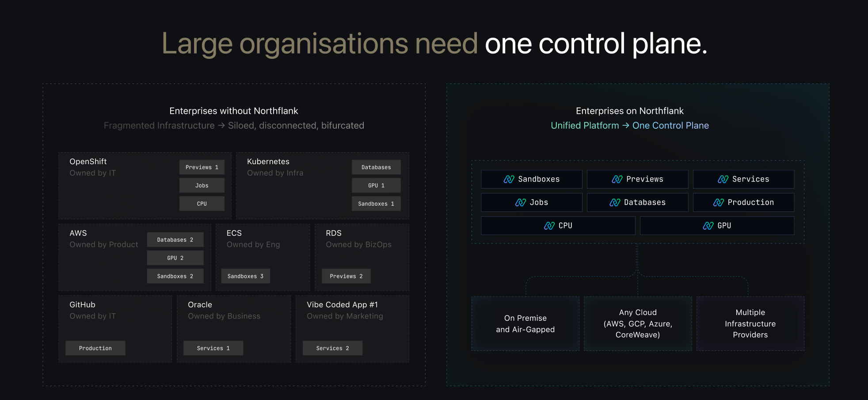
Task: Open the Multiple Infrastructure Providers box
Action: [x=750, y=324]
